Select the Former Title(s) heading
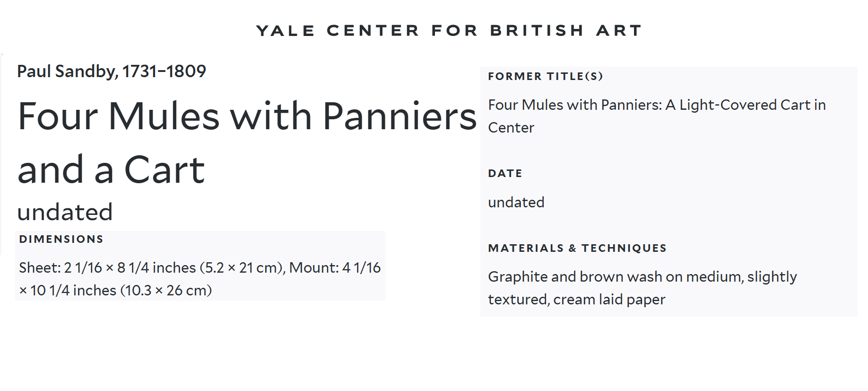This screenshot has height=391, width=868. pyautogui.click(x=546, y=76)
